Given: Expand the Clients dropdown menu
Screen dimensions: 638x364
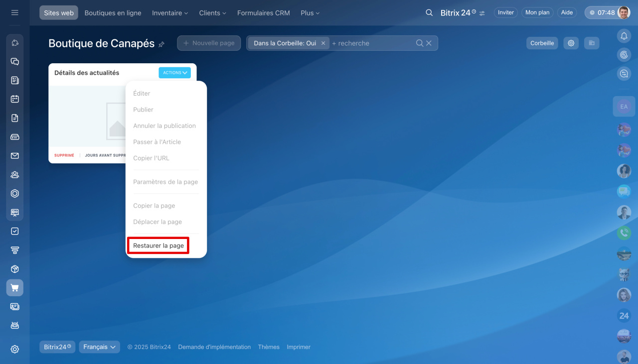Looking at the screenshot, I should (212, 13).
